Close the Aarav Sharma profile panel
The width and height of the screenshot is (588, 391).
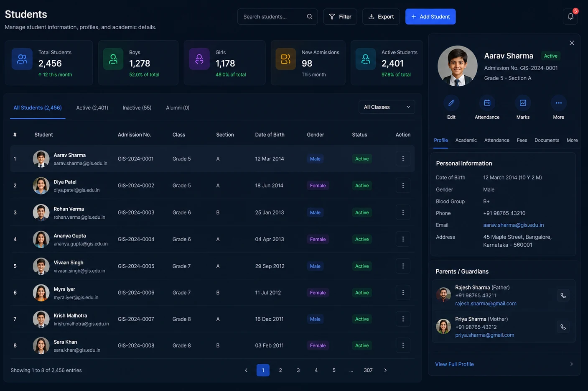pos(572,43)
